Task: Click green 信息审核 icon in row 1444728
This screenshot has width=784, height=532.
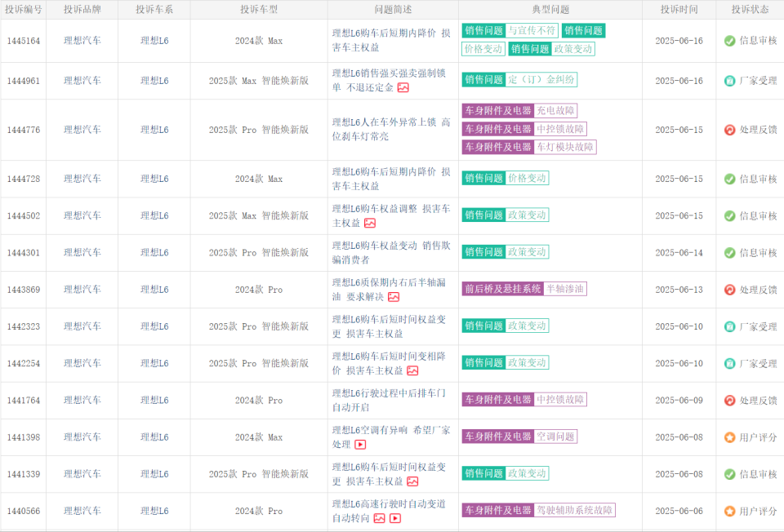Action: [x=729, y=179]
